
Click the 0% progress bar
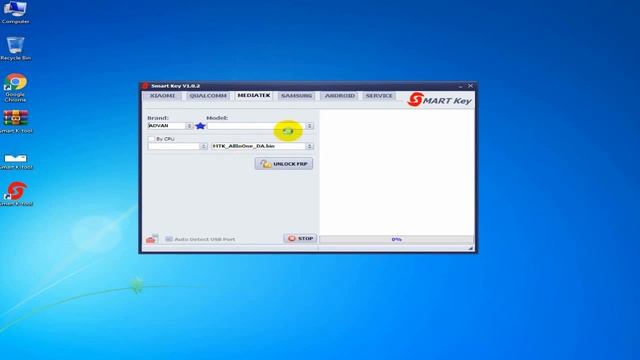pos(396,239)
